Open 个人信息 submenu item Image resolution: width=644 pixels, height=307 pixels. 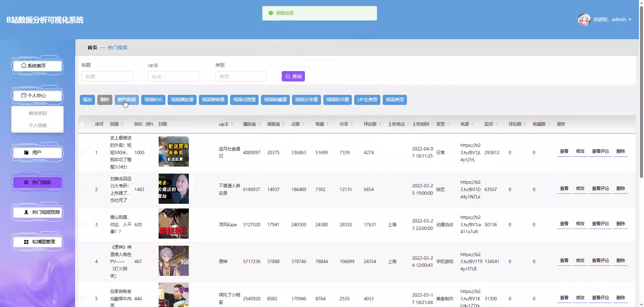tap(38, 125)
